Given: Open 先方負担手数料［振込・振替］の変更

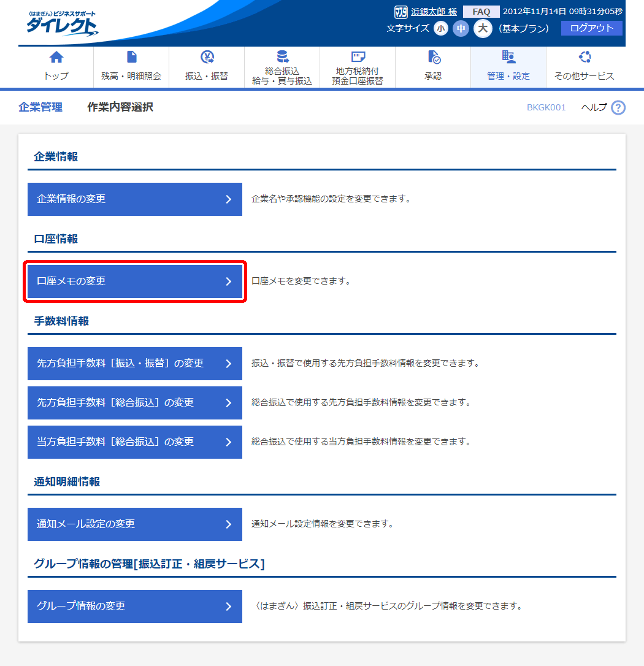Looking at the screenshot, I should (135, 364).
